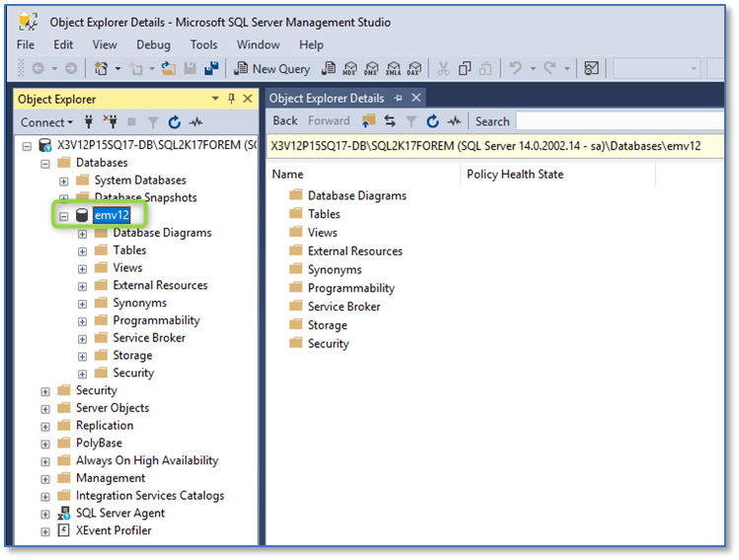Refresh the Object Explorer tree
The width and height of the screenshot is (739, 560).
click(x=175, y=122)
